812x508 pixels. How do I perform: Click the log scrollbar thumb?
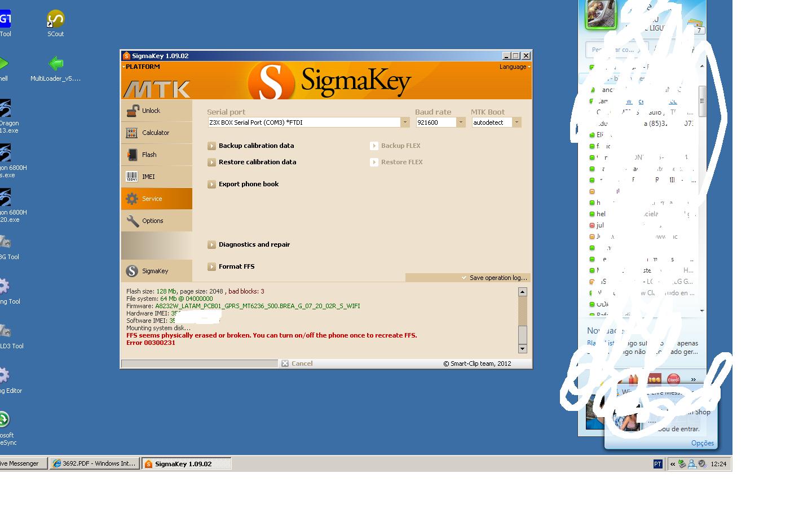(522, 334)
